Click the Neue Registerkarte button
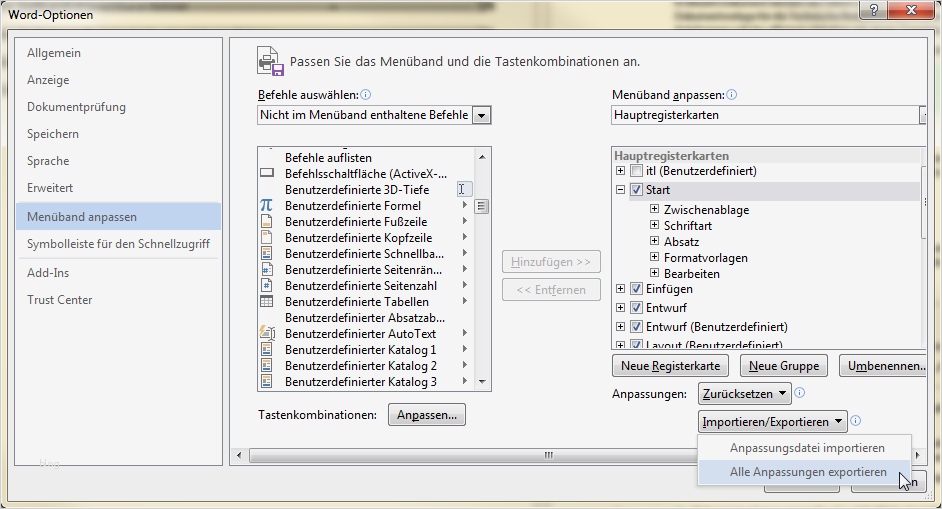 [670, 366]
